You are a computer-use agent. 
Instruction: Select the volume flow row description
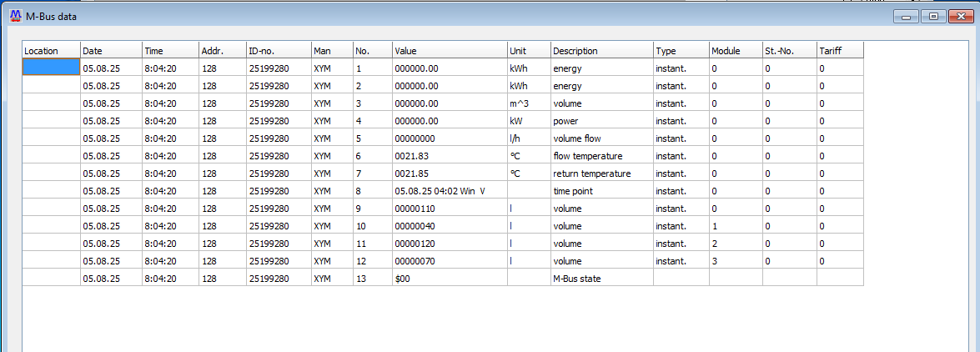pyautogui.click(x=576, y=138)
